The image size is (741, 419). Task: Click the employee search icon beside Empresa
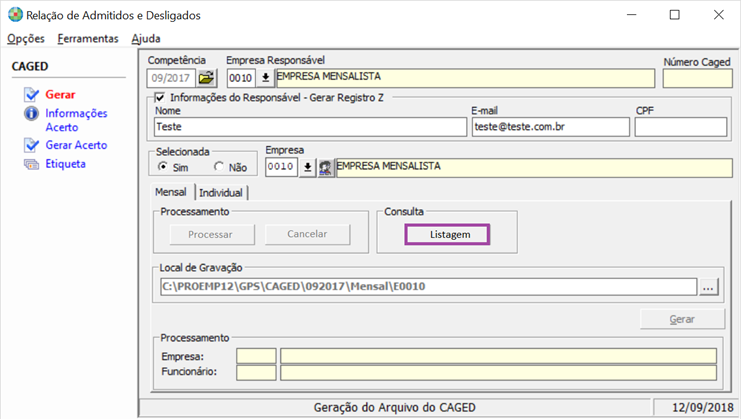tap(325, 168)
